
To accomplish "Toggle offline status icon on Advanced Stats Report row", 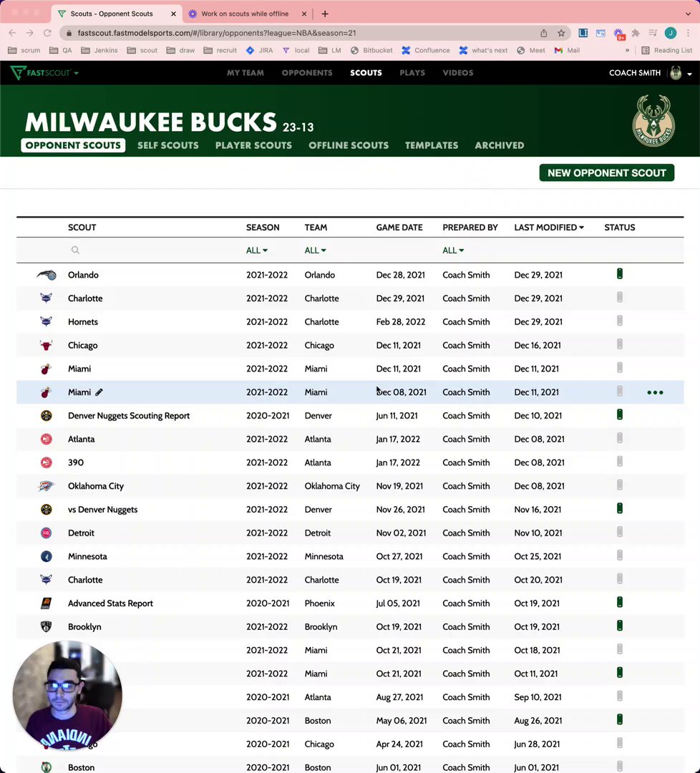I will (620, 602).
